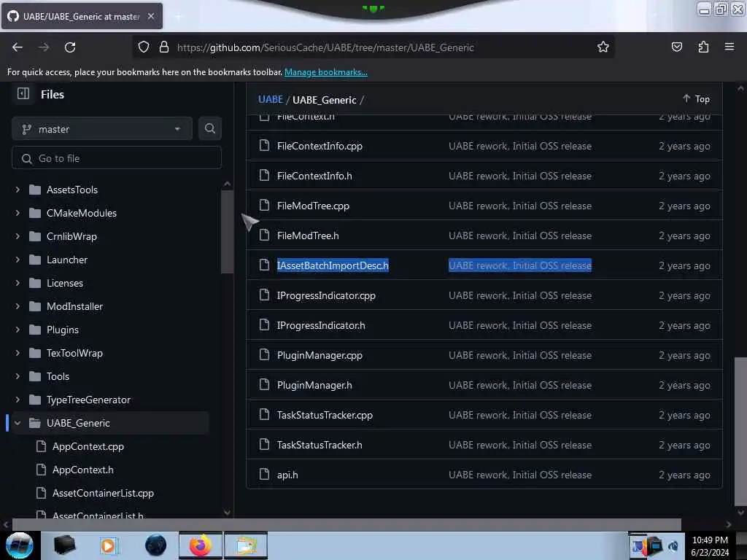Focus the Go to file search field

tap(117, 158)
